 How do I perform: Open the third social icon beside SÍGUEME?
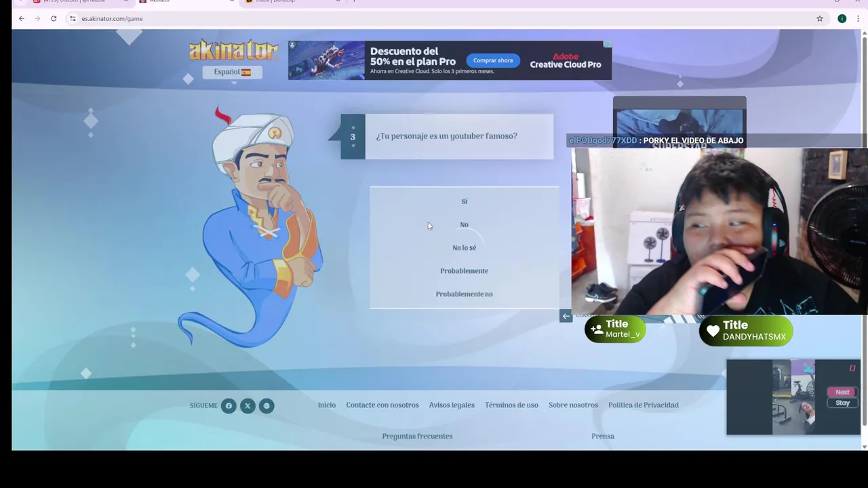(267, 405)
